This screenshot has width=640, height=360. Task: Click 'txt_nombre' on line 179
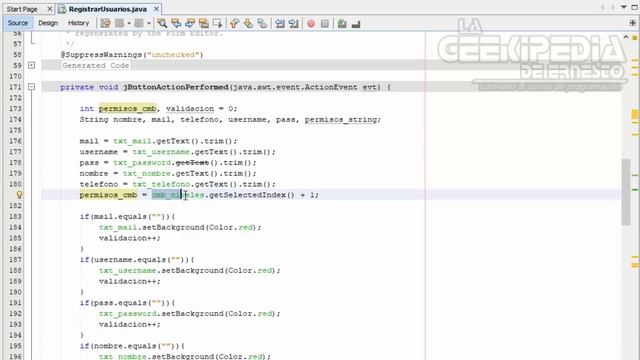pyautogui.click(x=147, y=173)
